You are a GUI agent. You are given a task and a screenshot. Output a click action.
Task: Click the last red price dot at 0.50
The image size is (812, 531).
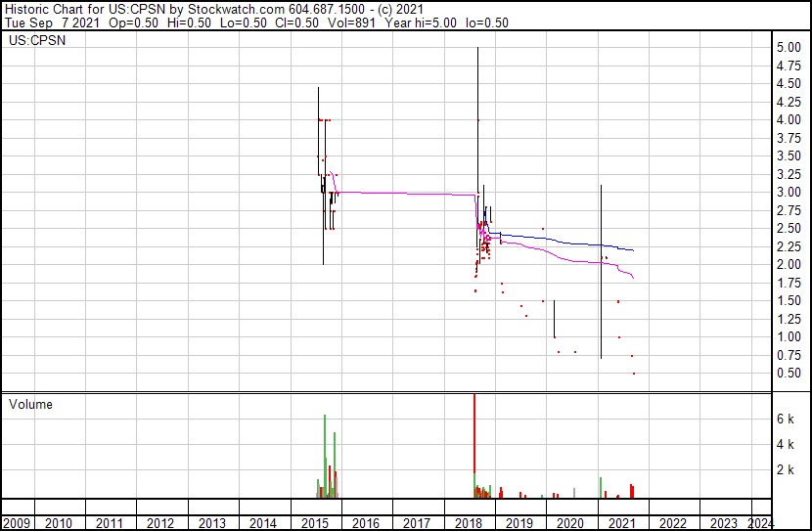pos(634,374)
